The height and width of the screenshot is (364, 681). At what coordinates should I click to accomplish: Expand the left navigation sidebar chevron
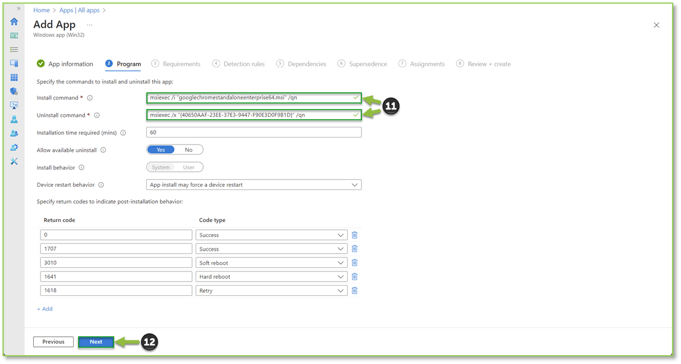(x=18, y=8)
